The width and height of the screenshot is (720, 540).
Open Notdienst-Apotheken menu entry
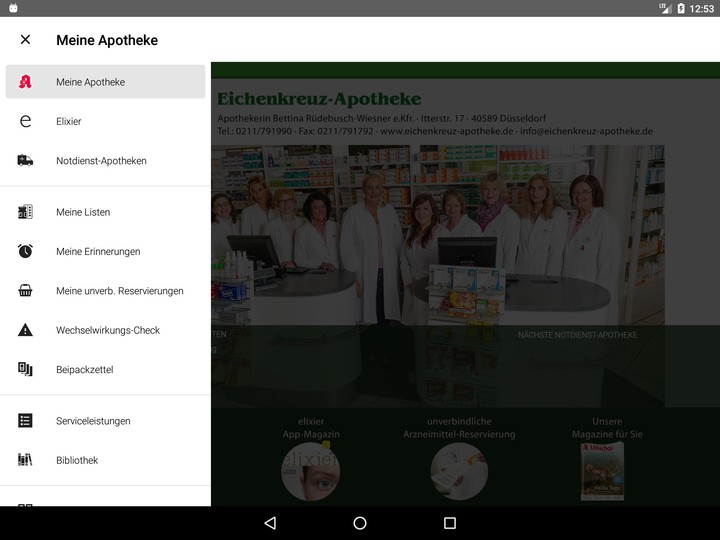pyautogui.click(x=106, y=161)
